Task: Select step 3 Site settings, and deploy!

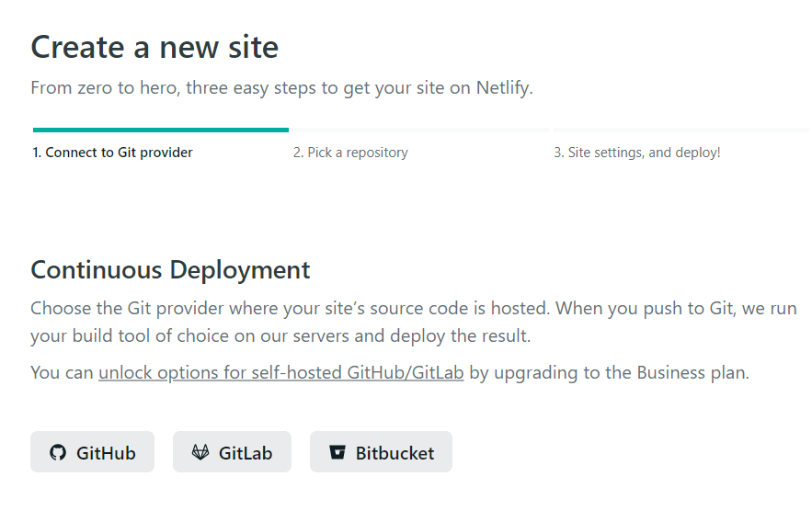Action: pos(637,153)
